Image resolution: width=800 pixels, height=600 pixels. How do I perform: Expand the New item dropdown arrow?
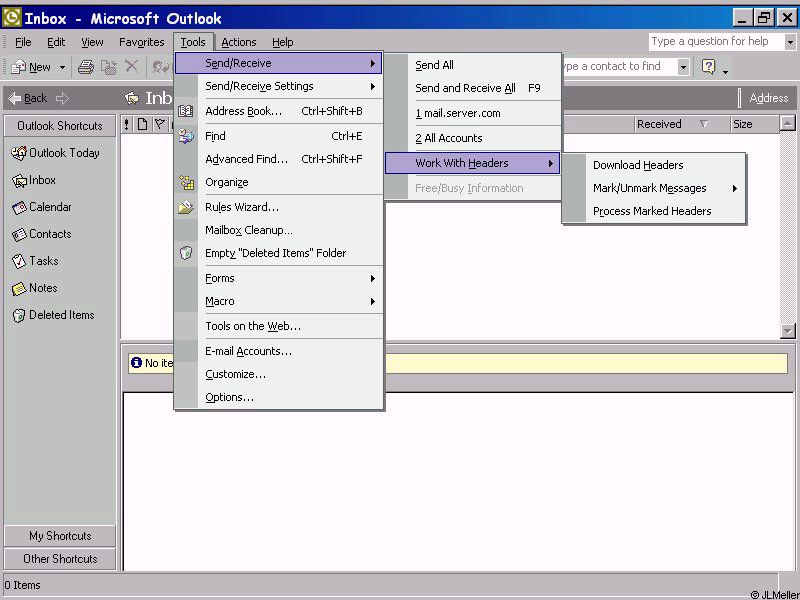pyautogui.click(x=62, y=67)
